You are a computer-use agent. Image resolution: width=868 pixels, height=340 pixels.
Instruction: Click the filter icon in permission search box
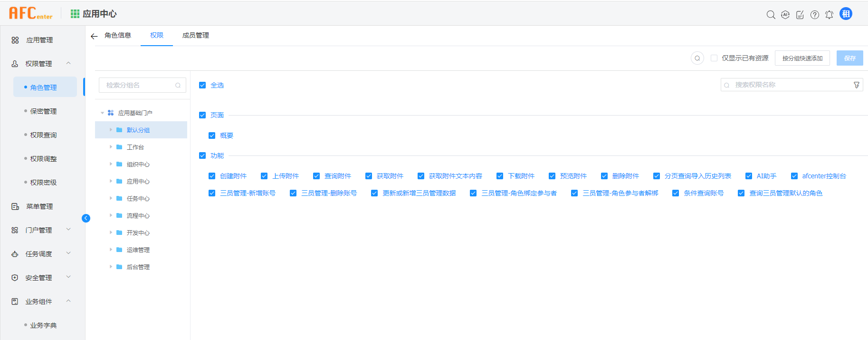[x=857, y=85]
